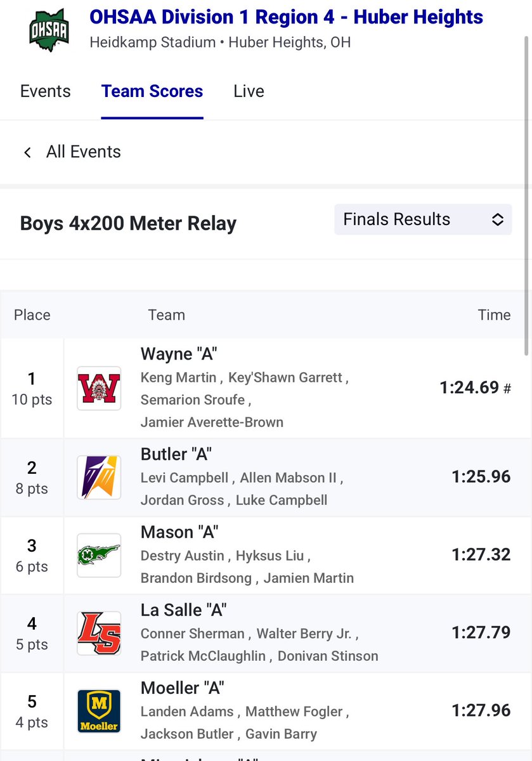Expand the Finals Results dropdown
This screenshot has height=761, width=532.
pos(423,219)
